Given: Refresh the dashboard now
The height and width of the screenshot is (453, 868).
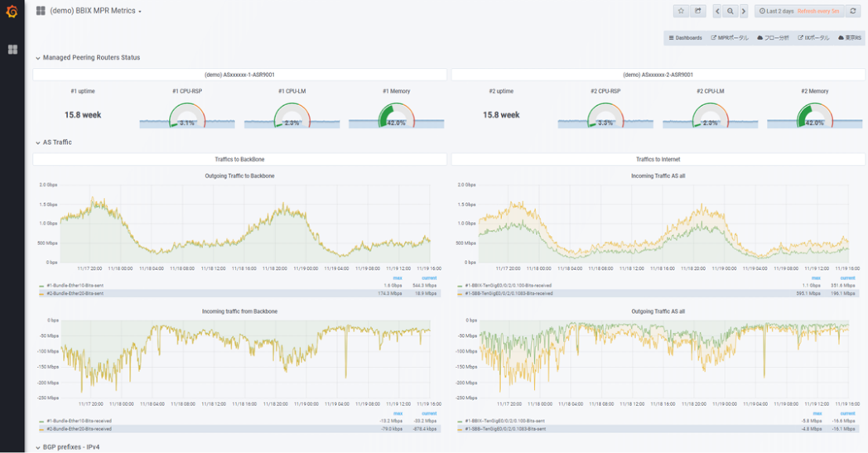Looking at the screenshot, I should click(853, 11).
